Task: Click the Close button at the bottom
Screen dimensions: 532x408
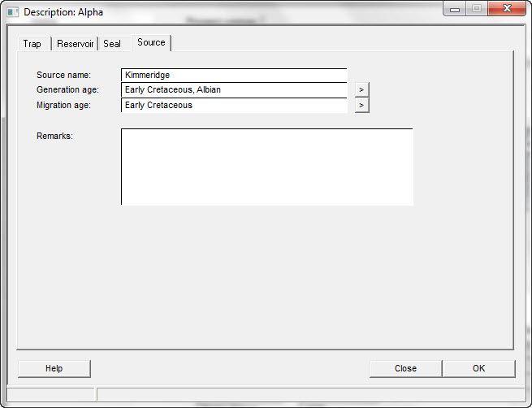Action: pos(405,368)
